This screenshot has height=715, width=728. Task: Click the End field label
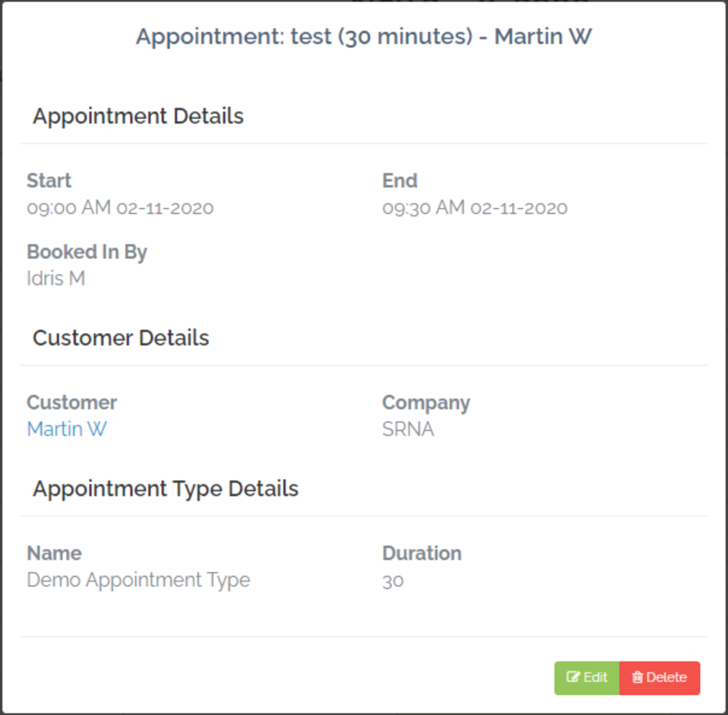point(400,181)
